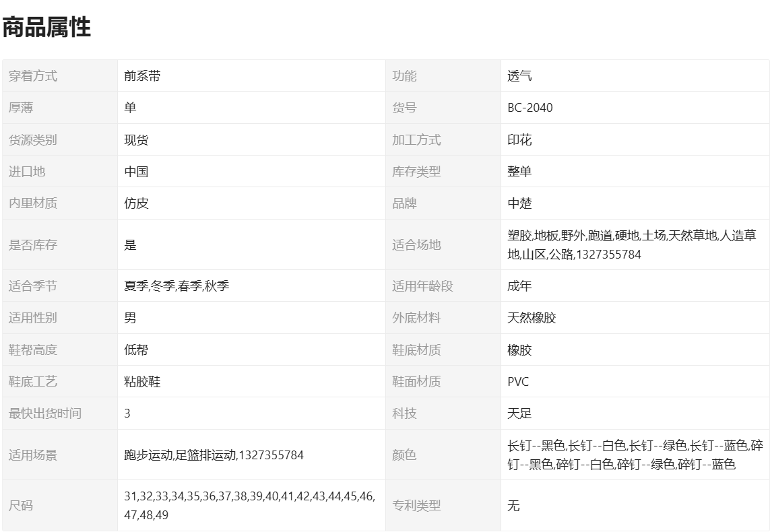
Task: Select the 成年 age group value
Action: click(x=519, y=286)
